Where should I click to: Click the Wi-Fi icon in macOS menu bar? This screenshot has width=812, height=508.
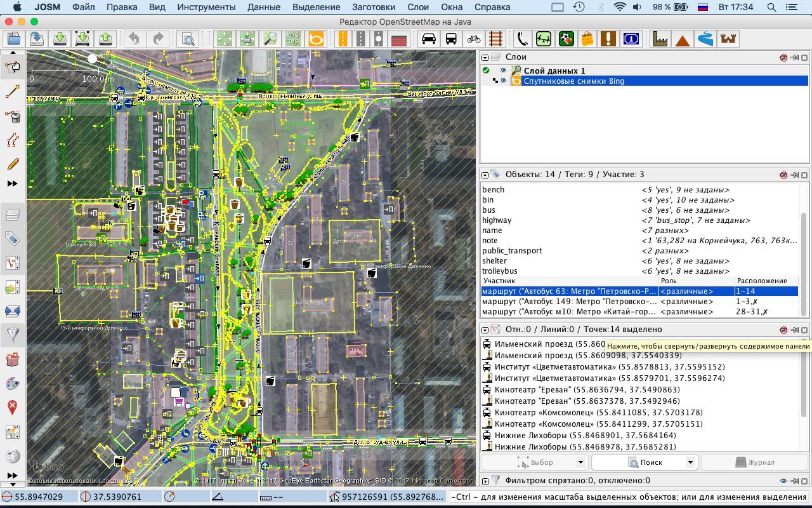coord(620,7)
